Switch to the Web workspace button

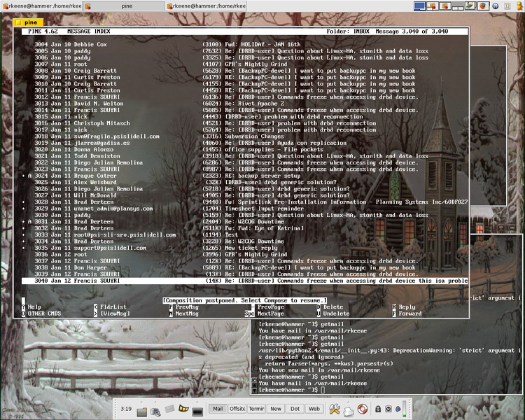click(314, 409)
